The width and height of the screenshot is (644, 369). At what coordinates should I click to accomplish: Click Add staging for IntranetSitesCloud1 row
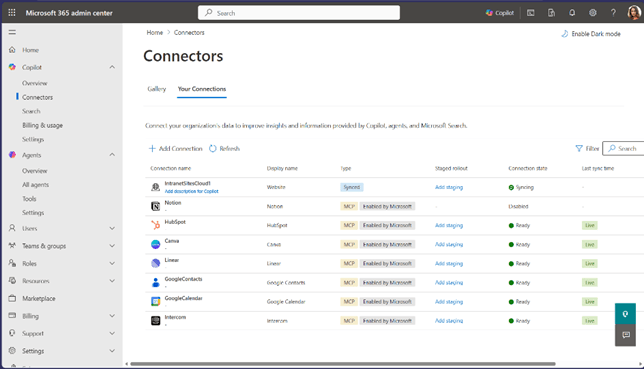click(449, 187)
